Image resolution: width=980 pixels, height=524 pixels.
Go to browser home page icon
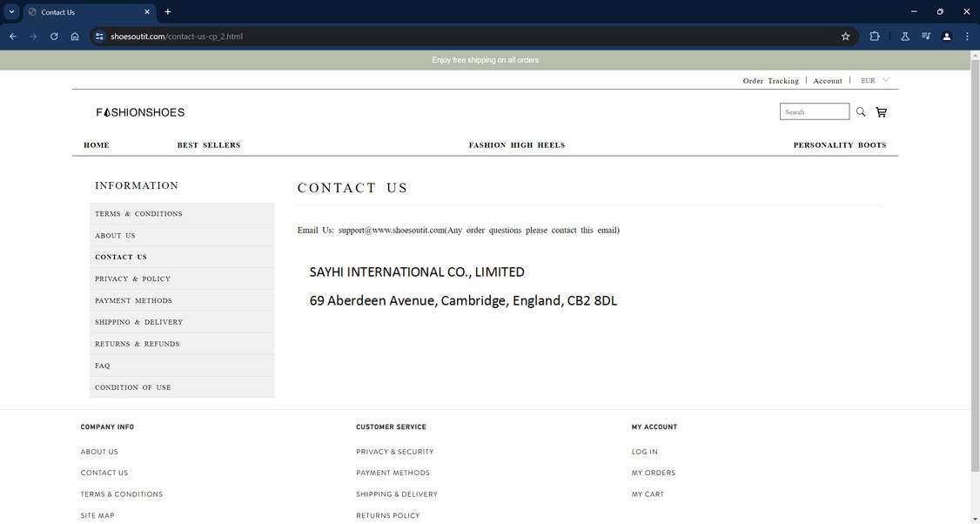[74, 37]
